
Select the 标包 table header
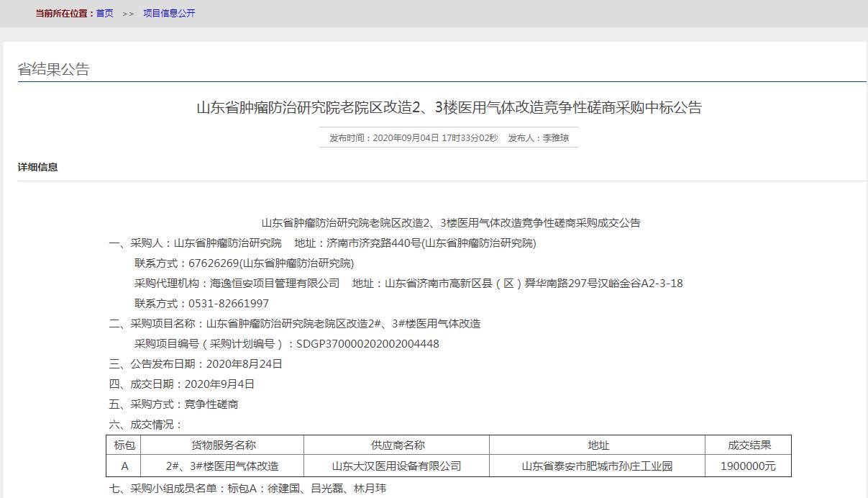tap(124, 445)
